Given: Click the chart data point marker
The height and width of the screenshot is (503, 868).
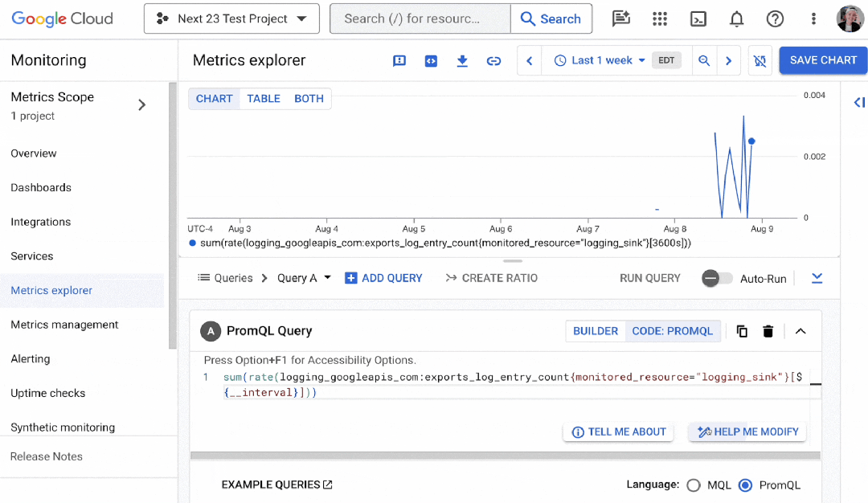Looking at the screenshot, I should point(751,141).
